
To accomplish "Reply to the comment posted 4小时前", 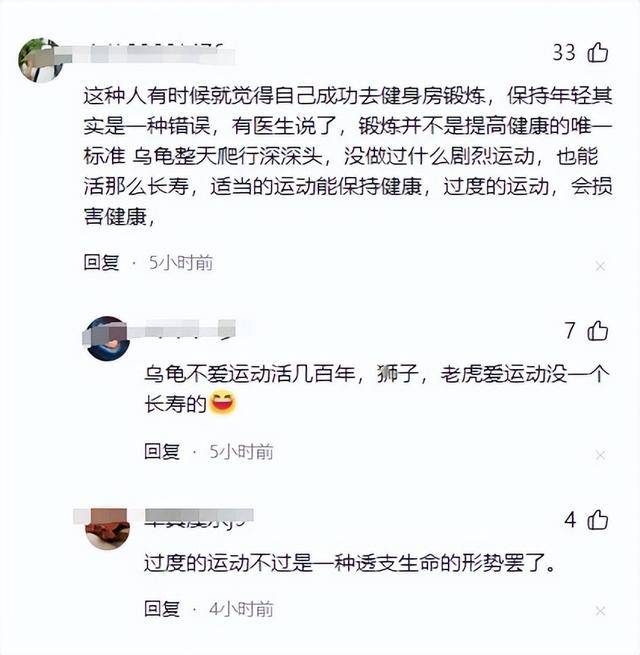I will pos(162,609).
